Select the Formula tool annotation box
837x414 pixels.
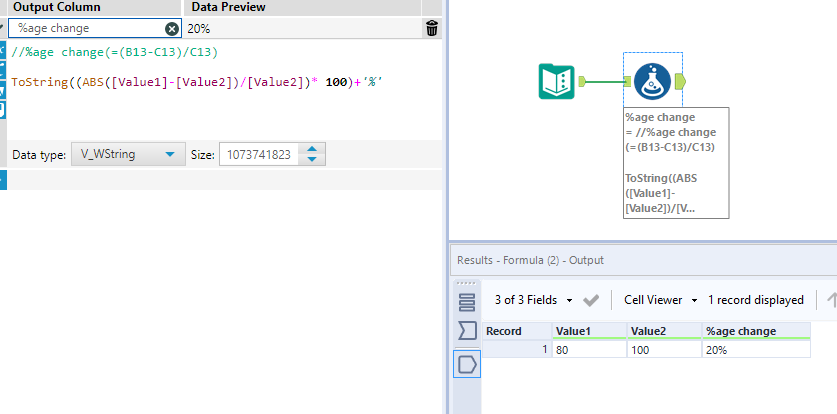coord(676,163)
